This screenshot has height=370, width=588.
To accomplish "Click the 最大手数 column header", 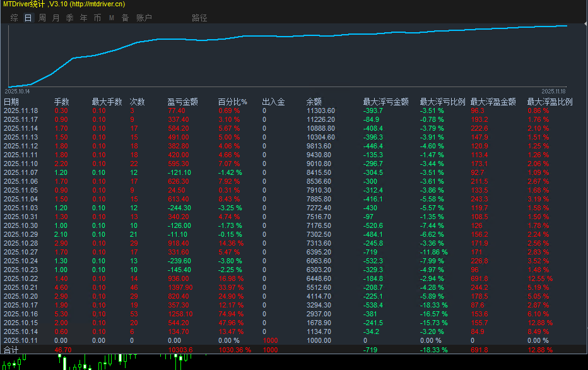I will (107, 102).
